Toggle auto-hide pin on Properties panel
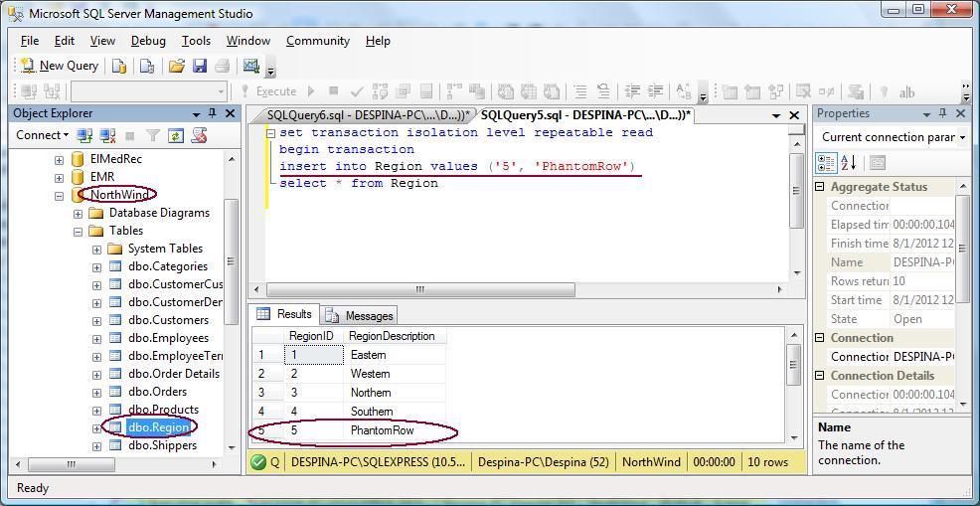This screenshot has width=980, height=506. [x=943, y=113]
